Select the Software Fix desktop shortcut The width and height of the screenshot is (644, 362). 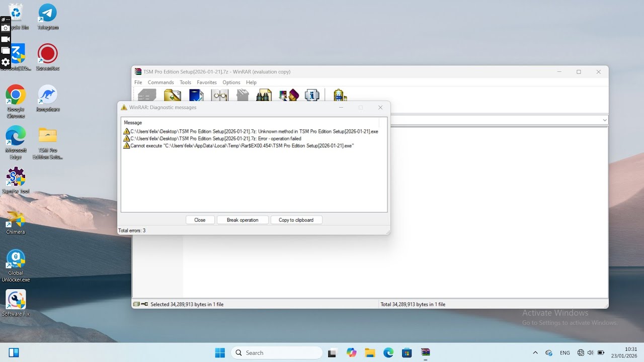coord(16,304)
